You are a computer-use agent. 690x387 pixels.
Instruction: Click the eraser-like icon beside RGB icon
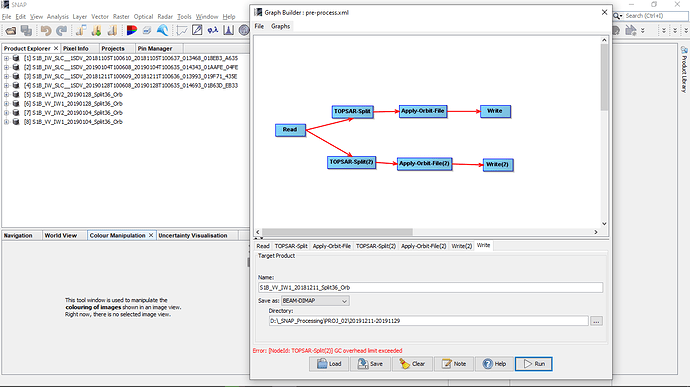coord(147,30)
